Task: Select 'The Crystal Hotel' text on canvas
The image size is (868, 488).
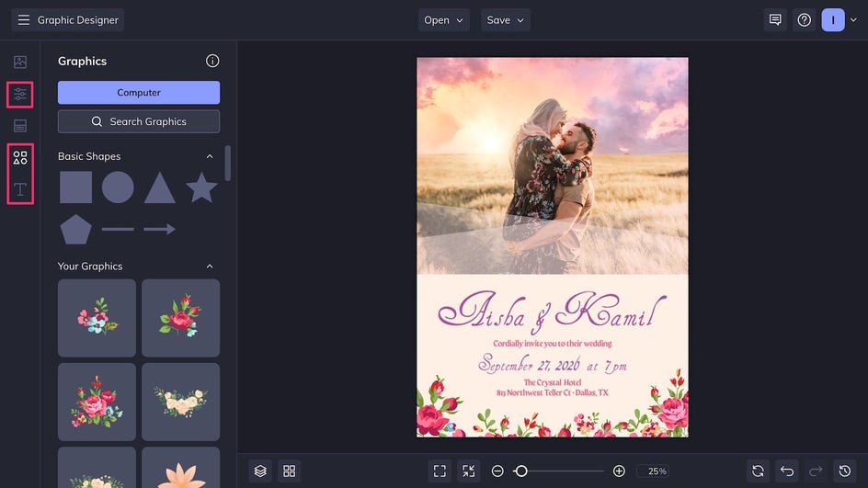Action: (x=553, y=382)
